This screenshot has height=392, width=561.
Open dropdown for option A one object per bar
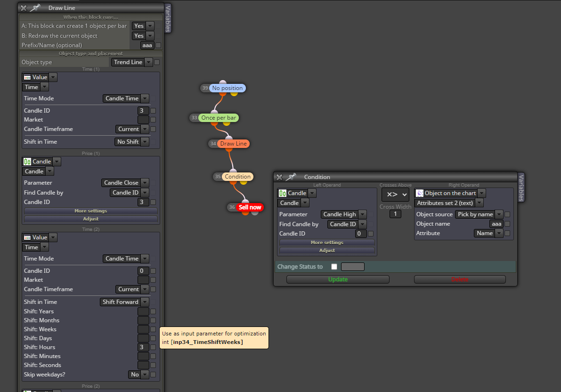click(150, 26)
